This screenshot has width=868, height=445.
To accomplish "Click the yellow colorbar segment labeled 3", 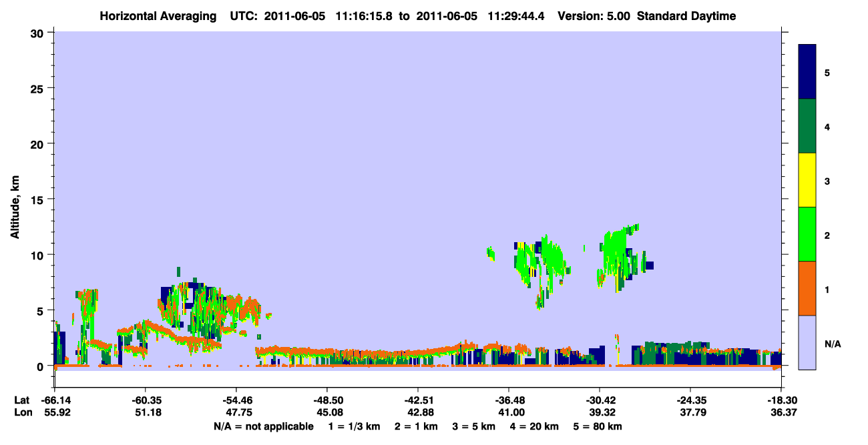I will (807, 180).
